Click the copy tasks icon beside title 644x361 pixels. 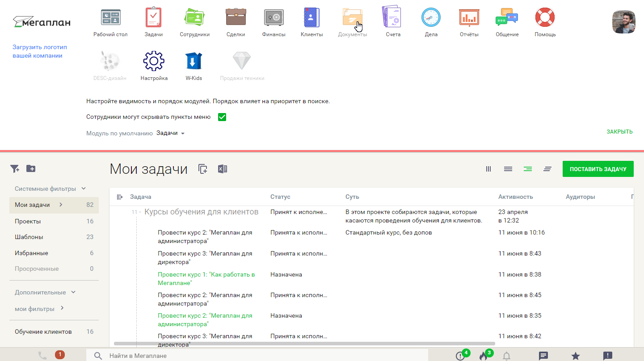coord(203,169)
